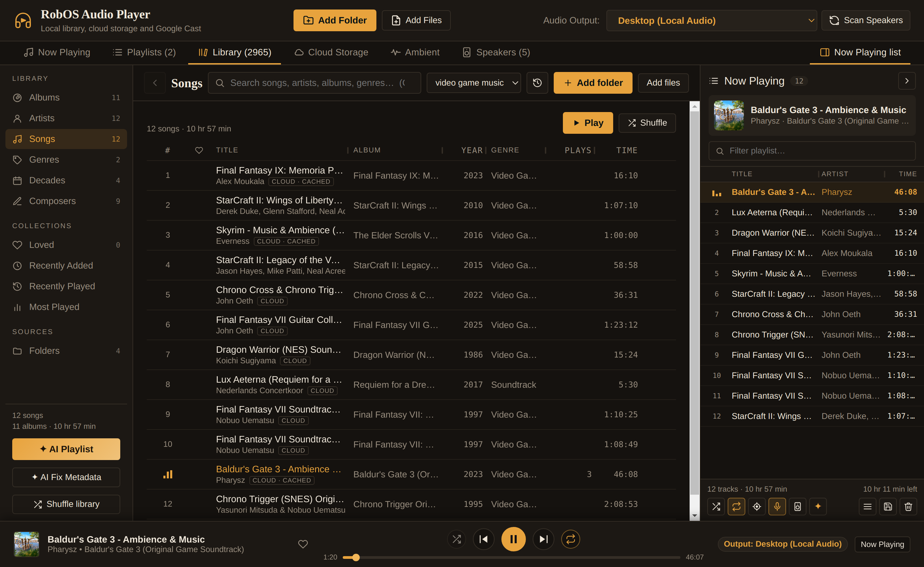
Task: Click the RobOS headphones logo
Action: point(23,20)
